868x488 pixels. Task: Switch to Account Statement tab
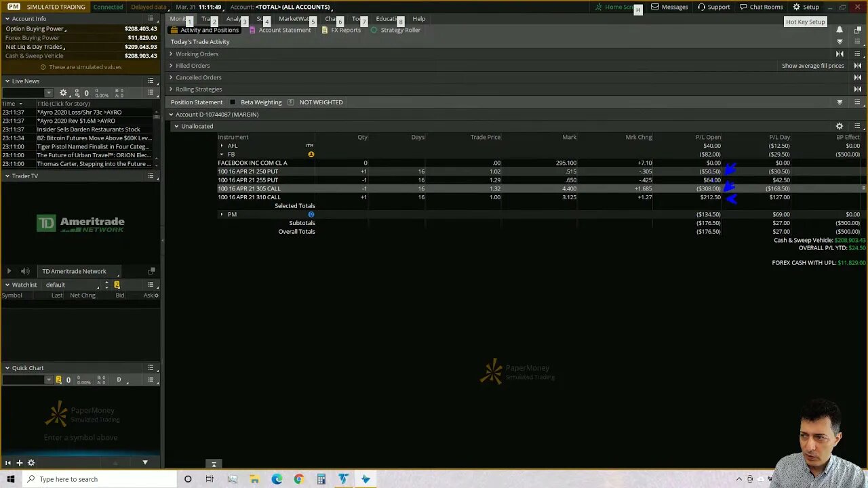coord(280,30)
